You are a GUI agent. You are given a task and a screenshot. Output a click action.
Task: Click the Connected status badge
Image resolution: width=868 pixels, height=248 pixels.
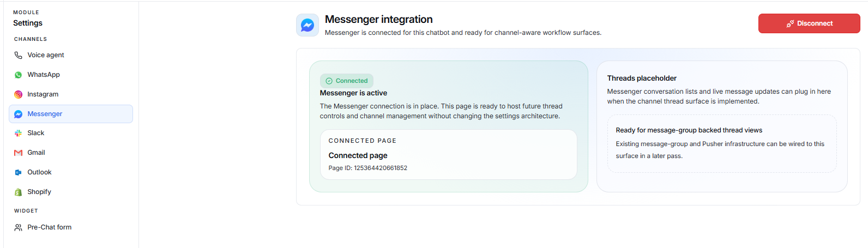point(347,81)
